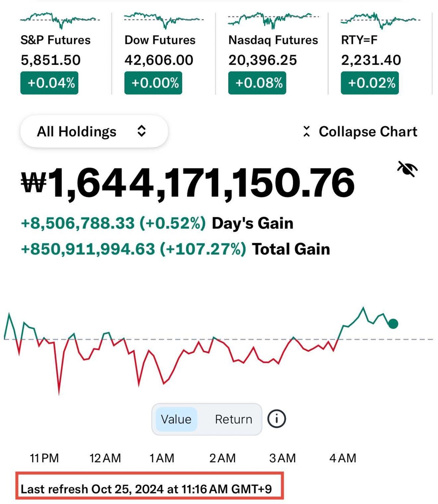Open the RTY=F sparkline chart
Viewport: 438px width, 504px height.
[380, 20]
